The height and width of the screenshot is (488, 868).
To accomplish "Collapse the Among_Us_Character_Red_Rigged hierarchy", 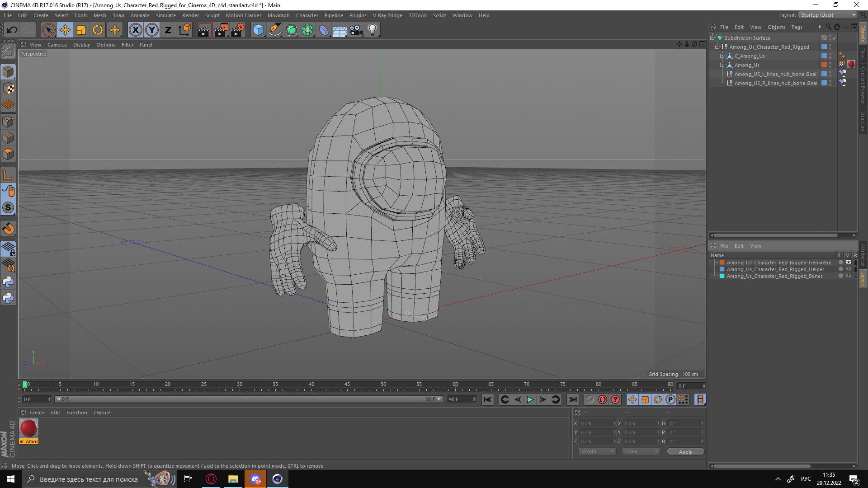I will 717,47.
